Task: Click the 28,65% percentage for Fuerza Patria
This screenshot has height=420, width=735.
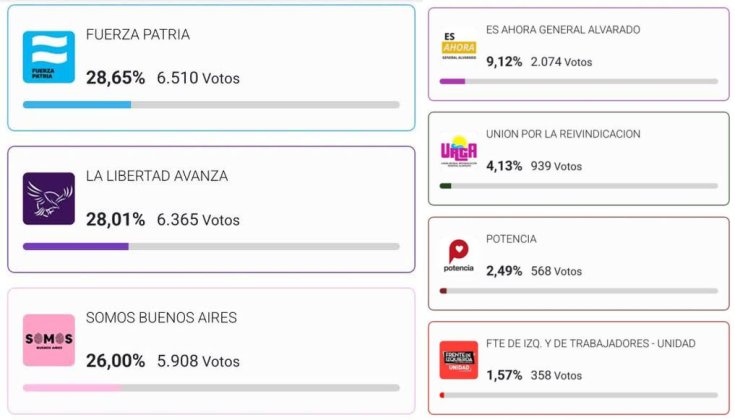Action: click(115, 77)
